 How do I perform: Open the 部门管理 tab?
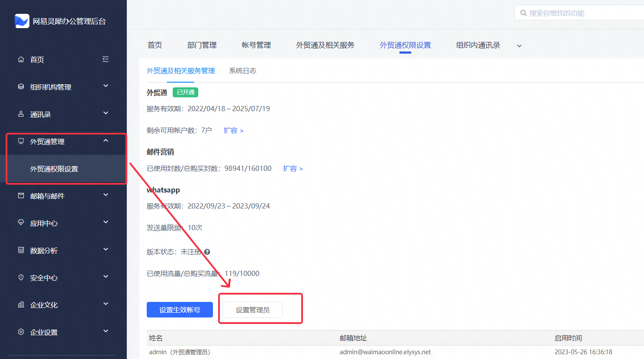[202, 45]
